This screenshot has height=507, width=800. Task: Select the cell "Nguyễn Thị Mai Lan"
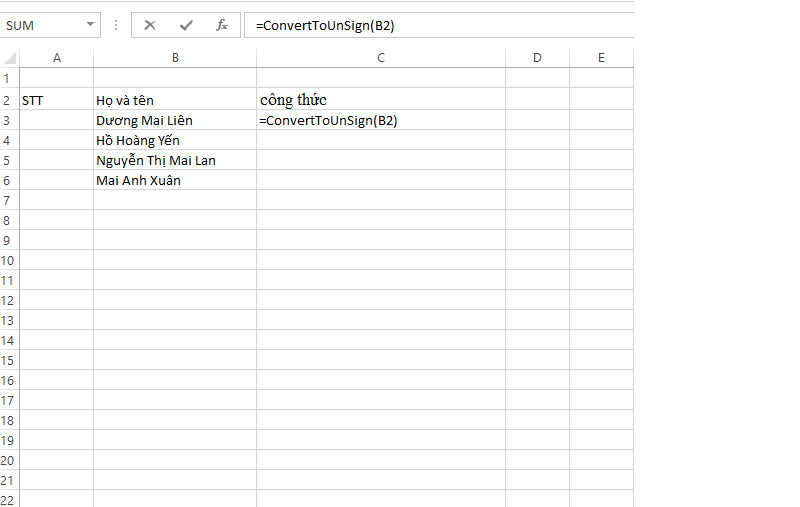175,160
